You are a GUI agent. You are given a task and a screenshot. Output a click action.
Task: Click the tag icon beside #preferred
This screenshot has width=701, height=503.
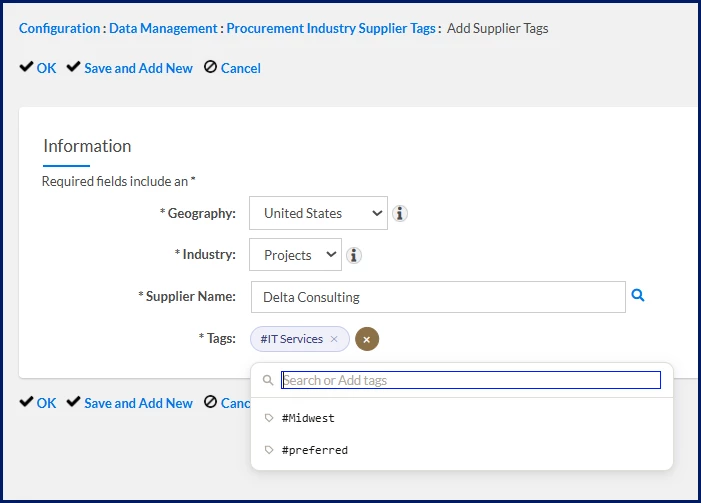tap(269, 450)
